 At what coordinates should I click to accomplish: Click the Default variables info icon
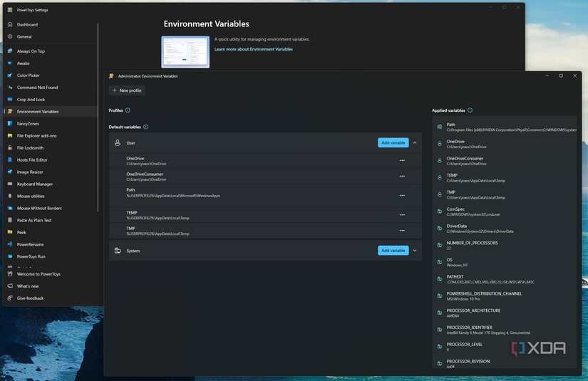[146, 127]
